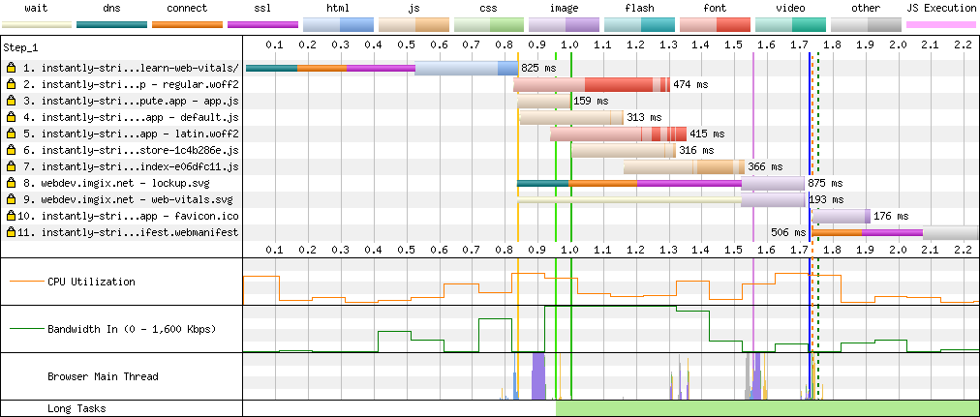Click the magenta ssl segment on lockup.svg row
980x417 pixels.
(689, 184)
